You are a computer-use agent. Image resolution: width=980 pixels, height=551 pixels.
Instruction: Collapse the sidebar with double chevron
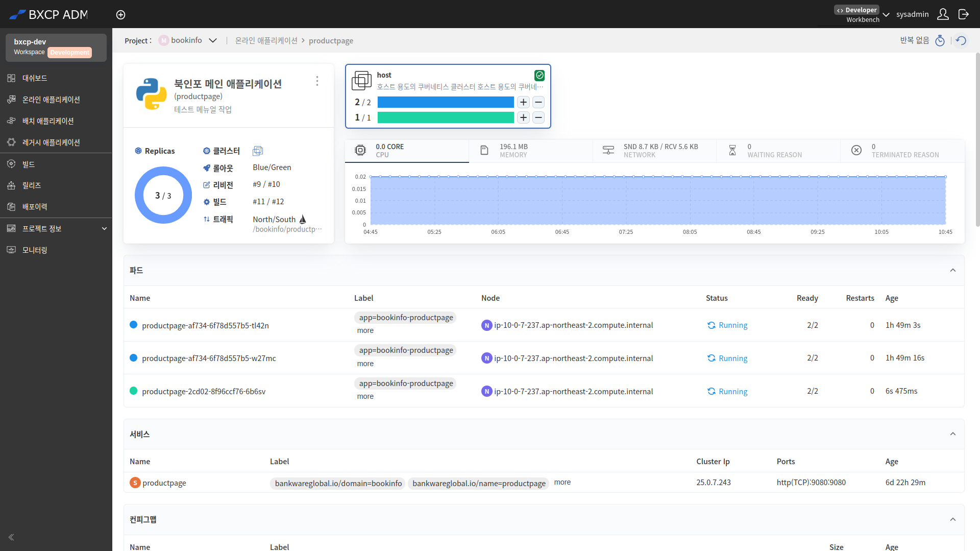(x=11, y=537)
